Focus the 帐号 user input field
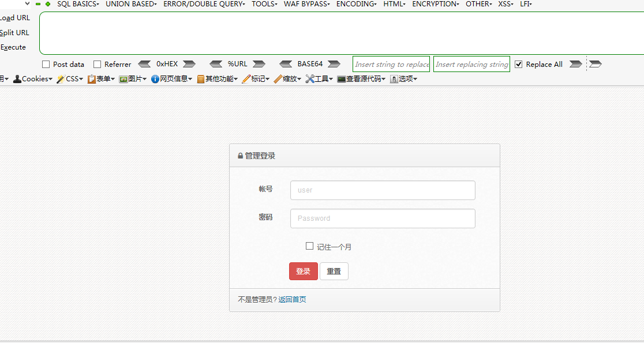Screen dimensions: 644x343 point(383,190)
